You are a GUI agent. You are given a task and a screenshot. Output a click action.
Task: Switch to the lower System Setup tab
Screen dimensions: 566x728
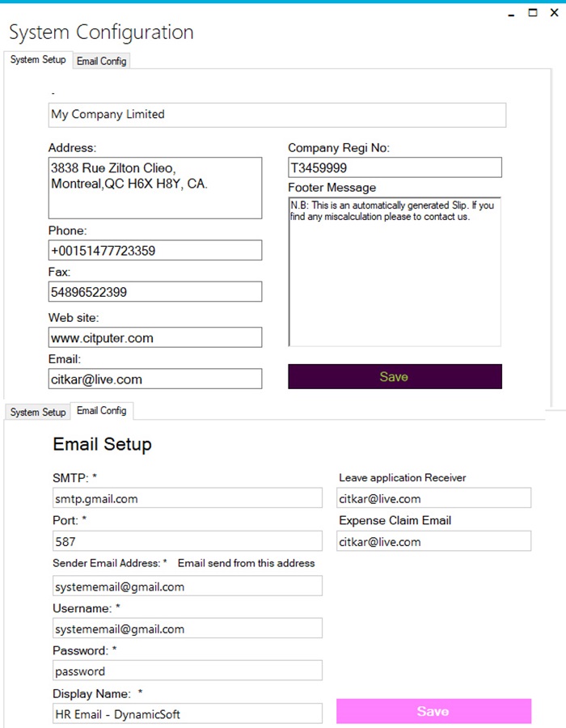tap(38, 412)
